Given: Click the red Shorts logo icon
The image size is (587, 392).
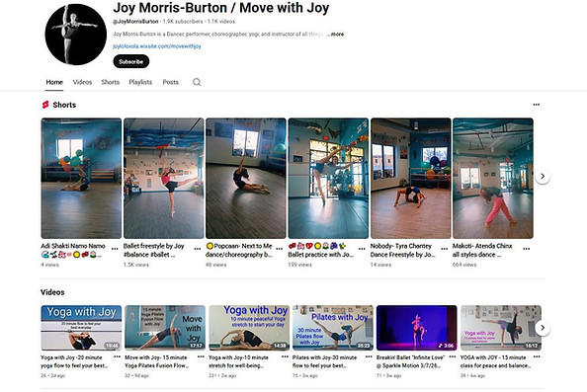Looking at the screenshot, I should (45, 105).
